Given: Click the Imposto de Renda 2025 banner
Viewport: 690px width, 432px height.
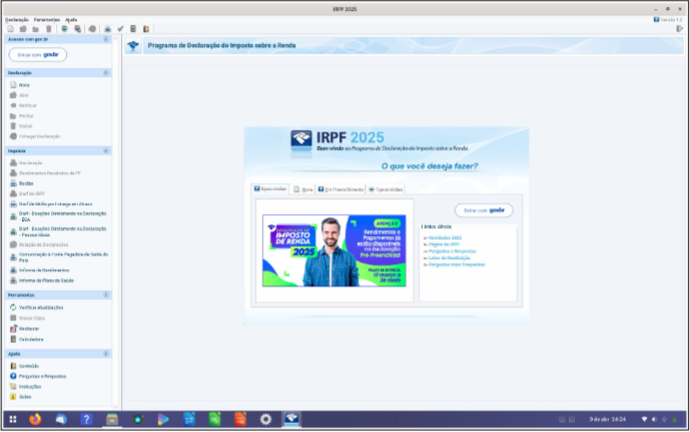Looking at the screenshot, I should [x=334, y=251].
